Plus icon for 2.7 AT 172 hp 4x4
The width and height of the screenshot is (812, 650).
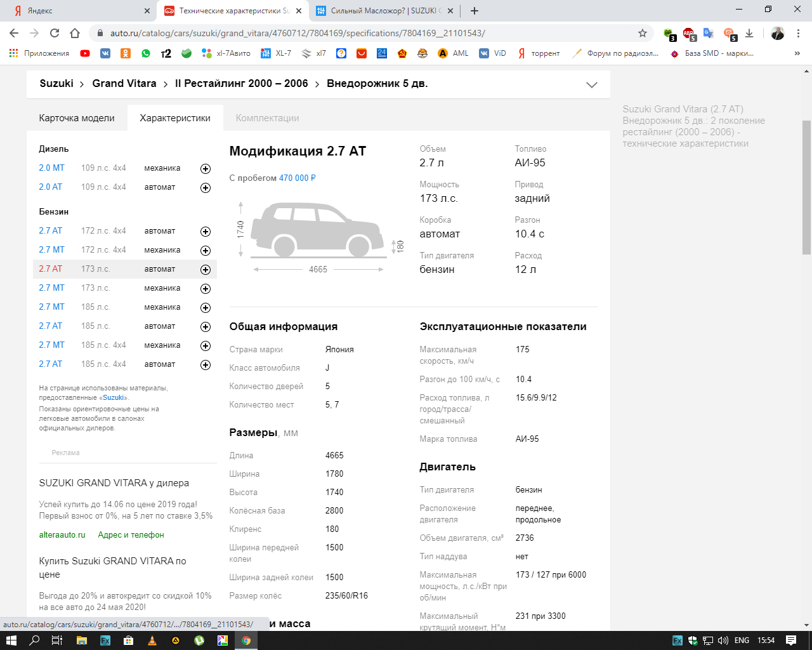pyautogui.click(x=206, y=232)
